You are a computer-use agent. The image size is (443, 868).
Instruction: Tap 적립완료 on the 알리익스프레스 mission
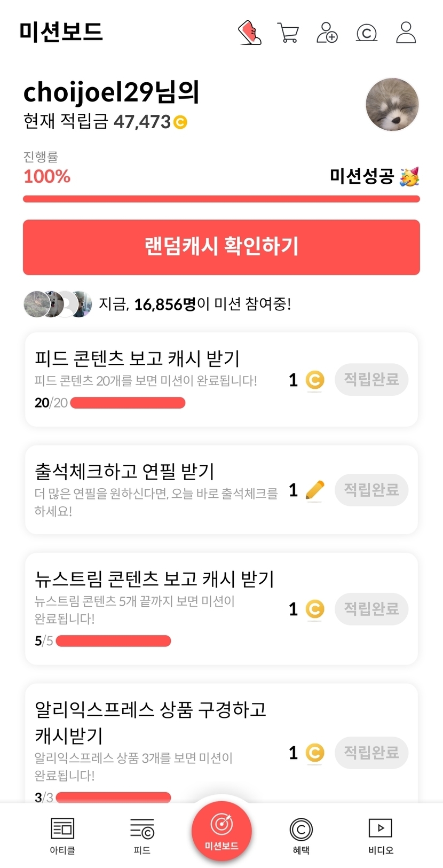(x=371, y=753)
